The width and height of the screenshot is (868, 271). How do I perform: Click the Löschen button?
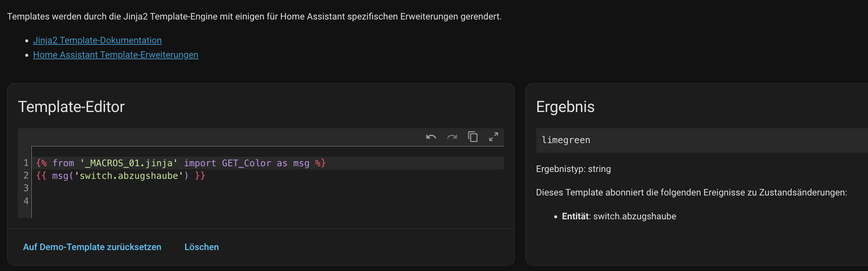coord(201,247)
